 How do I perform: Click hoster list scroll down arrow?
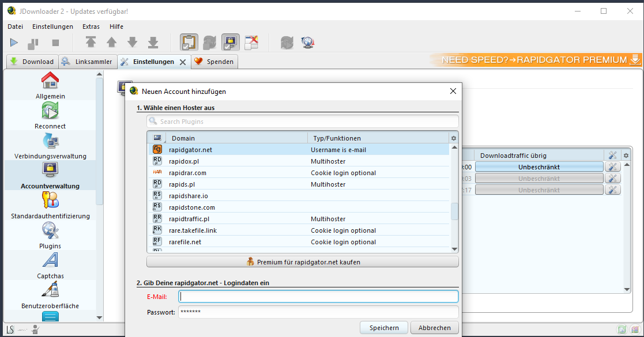coord(454,249)
